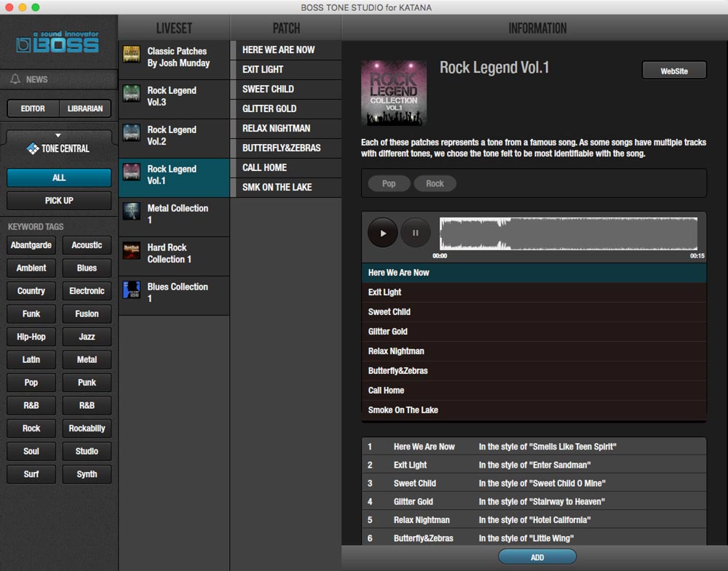Filter by Hip-Hop keyword tag
This screenshot has width=728, height=571.
click(31, 337)
